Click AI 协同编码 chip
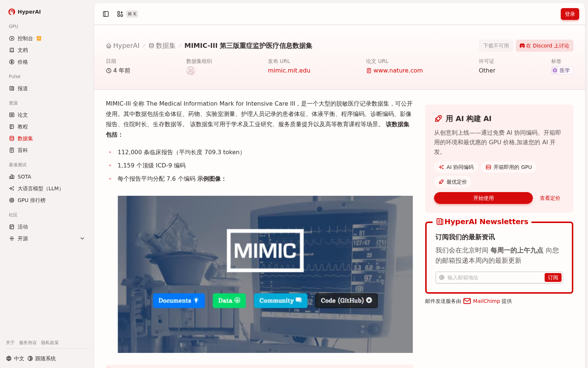Image resolution: width=588 pixels, height=368 pixels. (x=456, y=167)
